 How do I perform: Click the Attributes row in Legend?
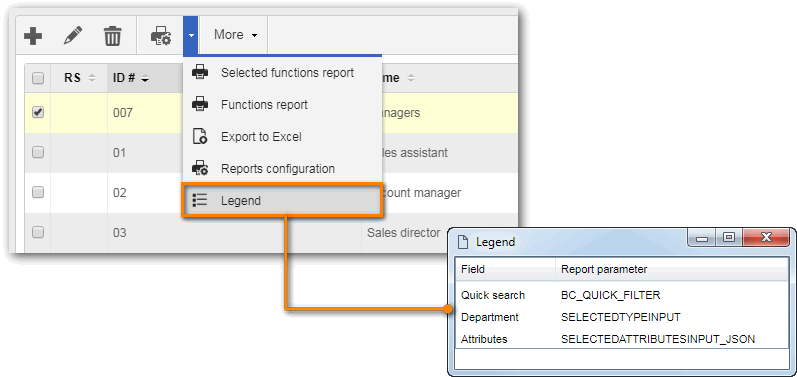pyautogui.click(x=621, y=339)
